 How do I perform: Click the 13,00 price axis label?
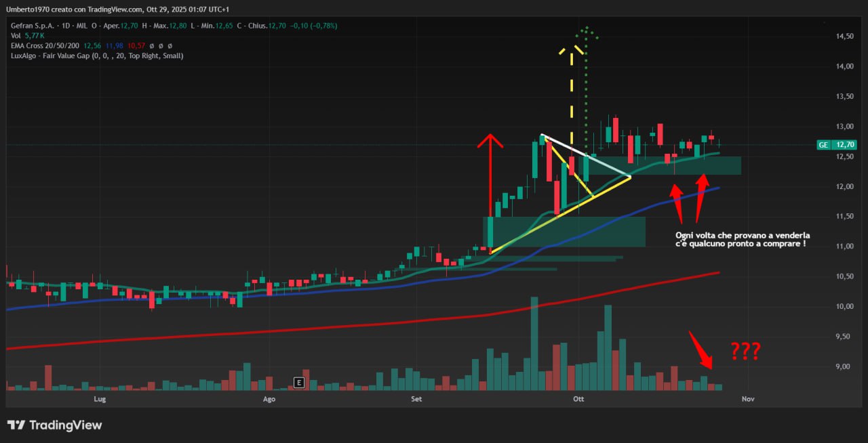844,127
